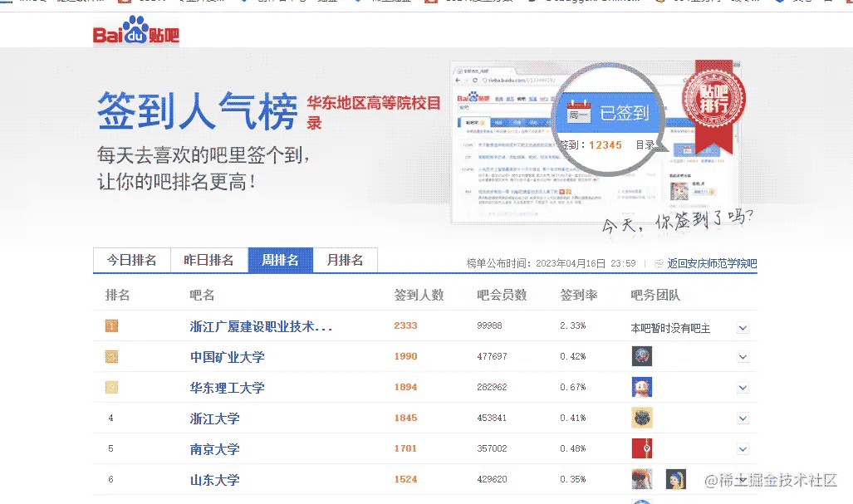Click the second 山东大学 moderator avatar

tap(675, 479)
